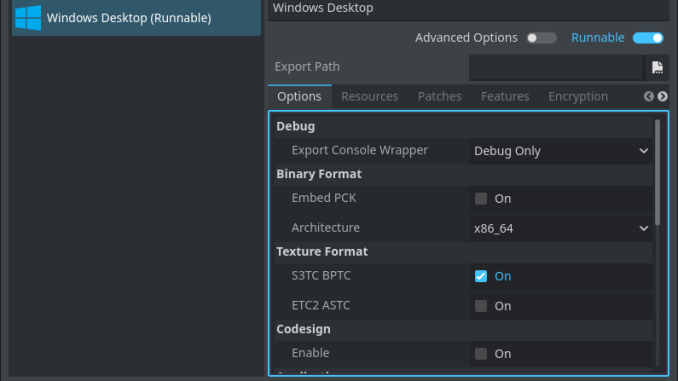This screenshot has width=678, height=381.
Task: Go to the Encryption tab
Action: coord(578,96)
